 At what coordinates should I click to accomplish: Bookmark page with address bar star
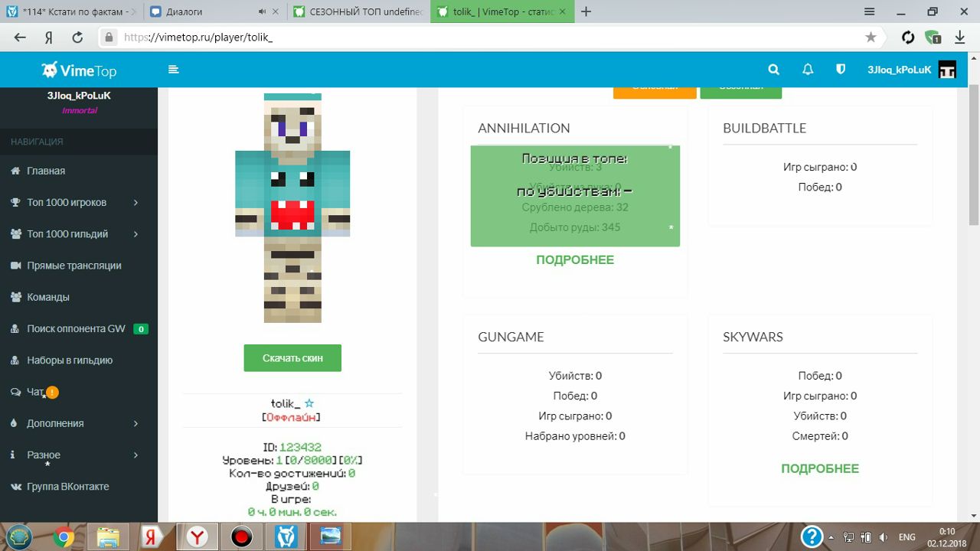coord(871,37)
